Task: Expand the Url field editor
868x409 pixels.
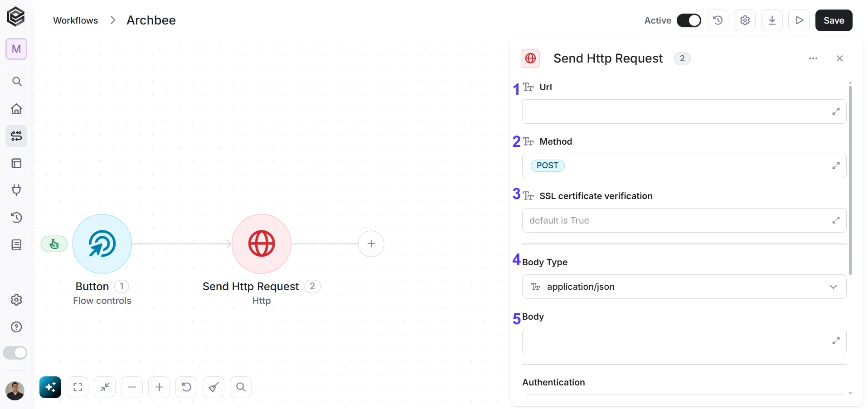Action: pyautogui.click(x=836, y=112)
